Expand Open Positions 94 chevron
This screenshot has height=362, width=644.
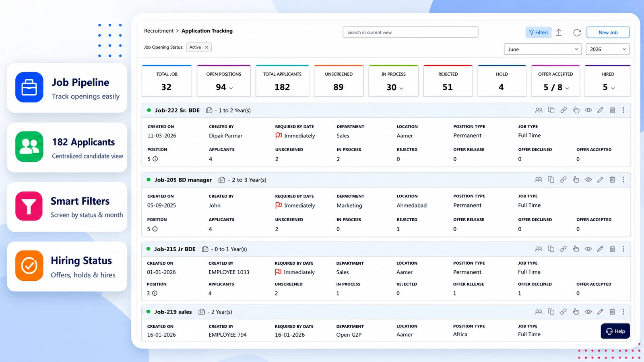(x=231, y=88)
